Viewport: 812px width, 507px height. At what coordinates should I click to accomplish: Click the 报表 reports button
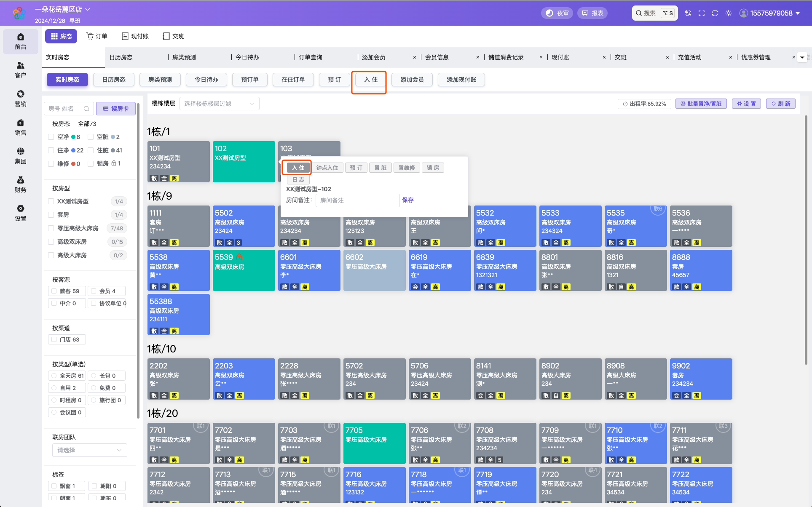pyautogui.click(x=592, y=13)
